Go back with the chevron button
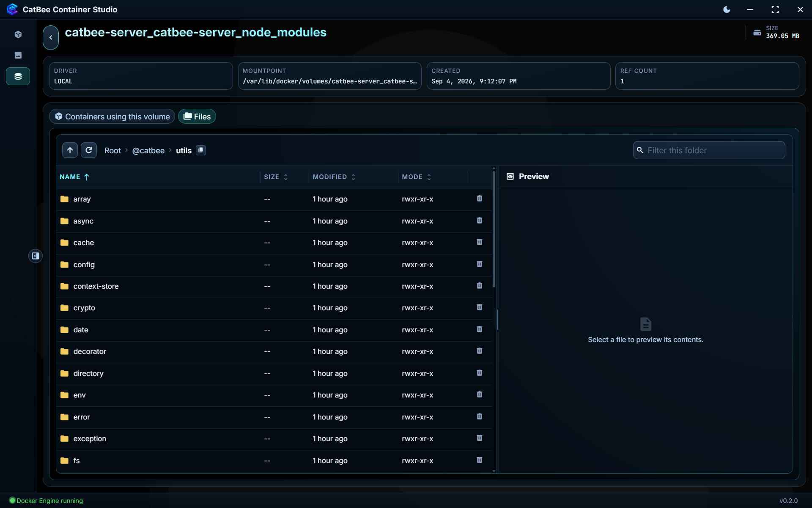This screenshot has height=508, width=812. pos(51,37)
